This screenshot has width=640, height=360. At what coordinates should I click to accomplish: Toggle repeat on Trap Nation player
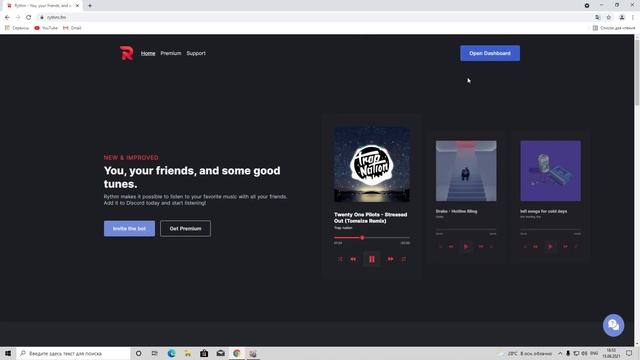[x=404, y=259]
